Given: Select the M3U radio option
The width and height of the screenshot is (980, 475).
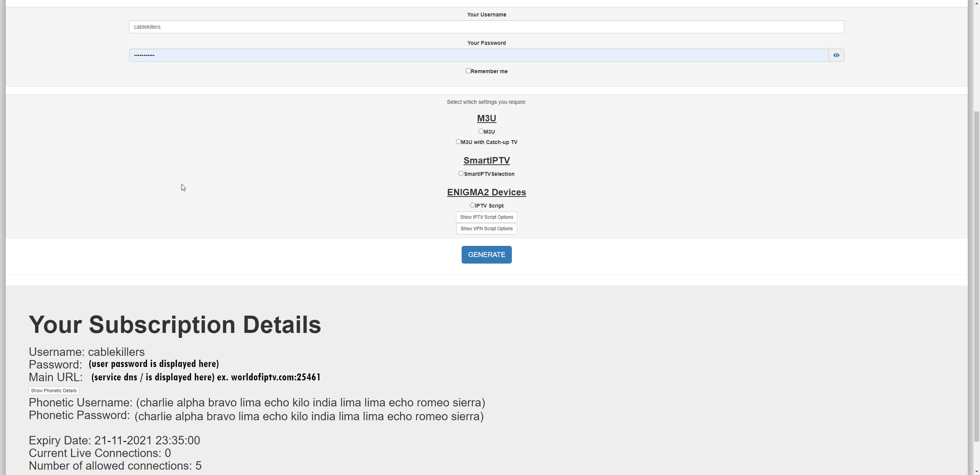Looking at the screenshot, I should tap(481, 131).
